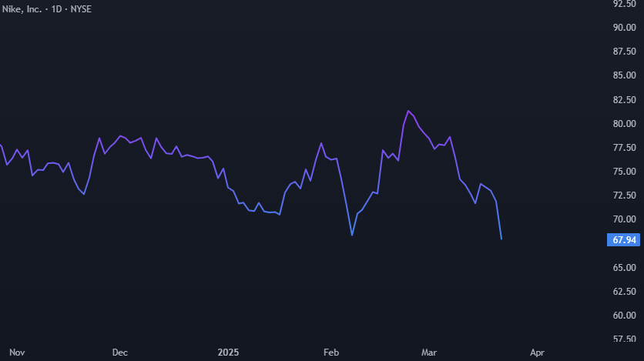Select the Dec label on time axis
Screen dimensions: 644x361
(119, 353)
